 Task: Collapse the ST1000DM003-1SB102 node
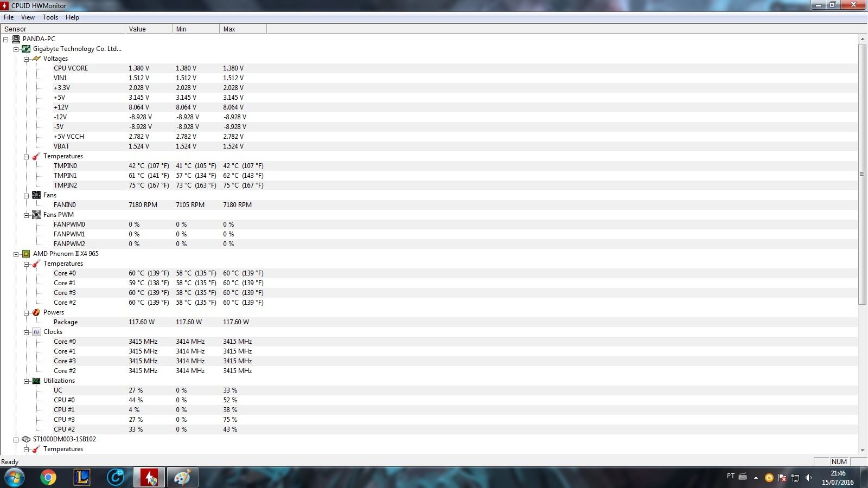point(16,440)
